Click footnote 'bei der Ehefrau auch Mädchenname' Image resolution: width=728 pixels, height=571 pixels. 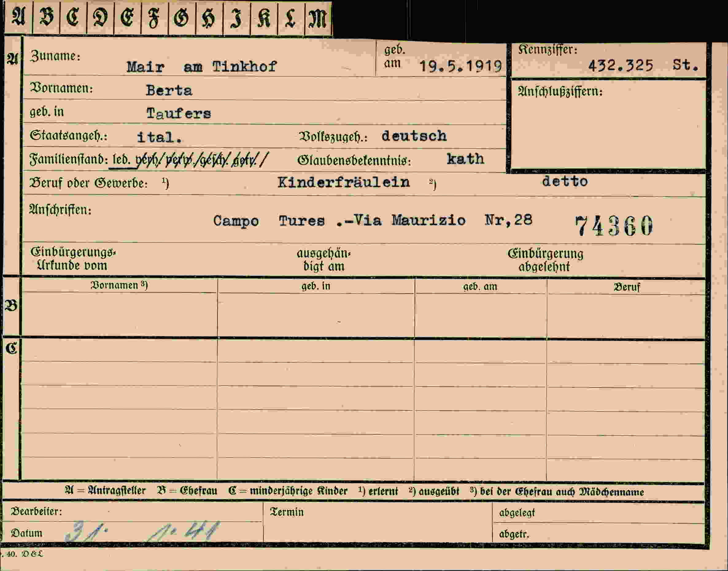coord(562,492)
